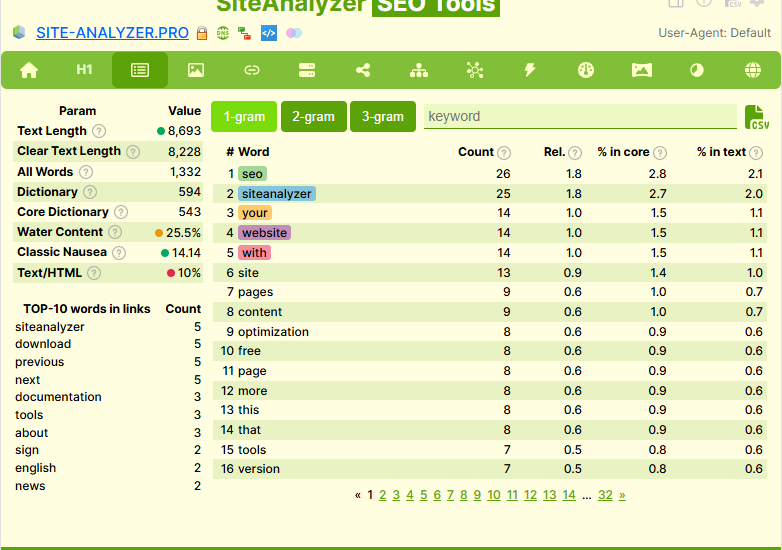Show help for Core Dictionary

point(121,212)
